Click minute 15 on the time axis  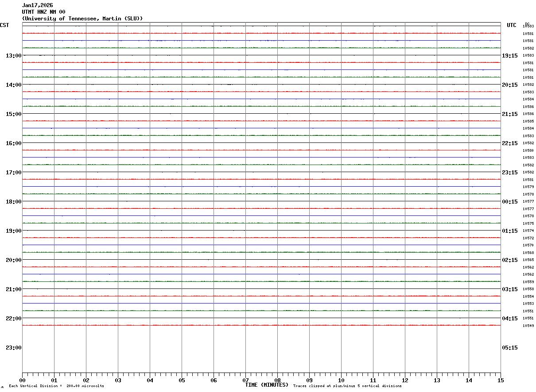[x=501, y=380]
